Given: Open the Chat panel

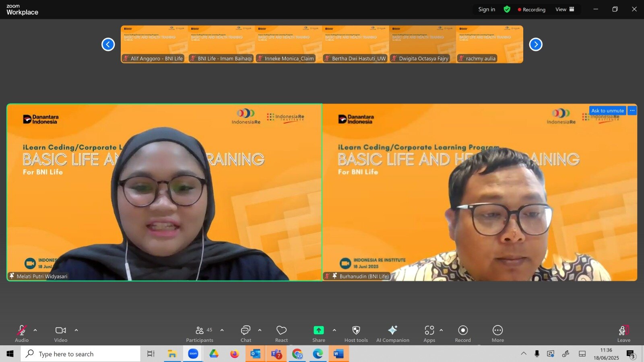Looking at the screenshot, I should pyautogui.click(x=246, y=334).
